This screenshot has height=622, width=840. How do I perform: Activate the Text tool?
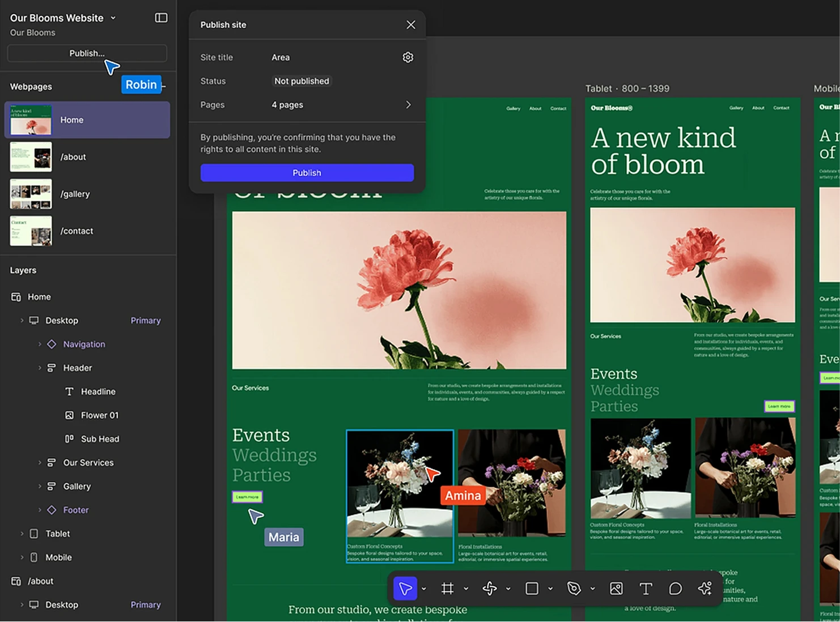tap(646, 589)
